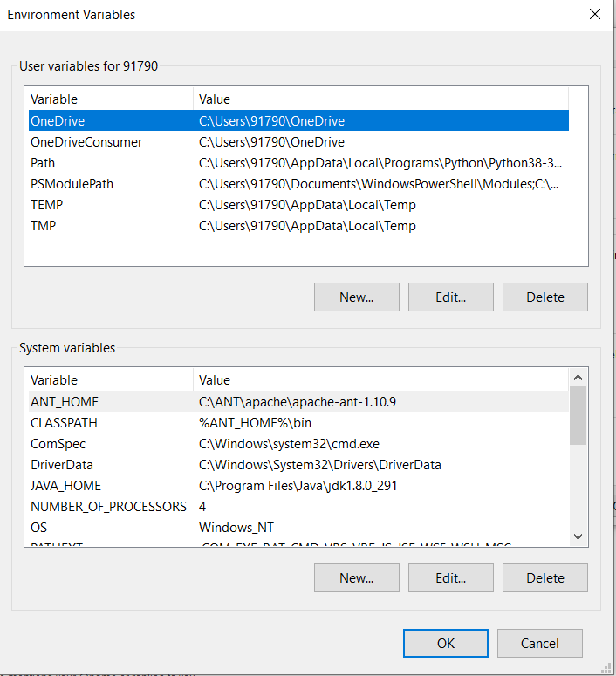Select the JAVA_HOME system variable
This screenshot has width=616, height=676.
(298, 486)
